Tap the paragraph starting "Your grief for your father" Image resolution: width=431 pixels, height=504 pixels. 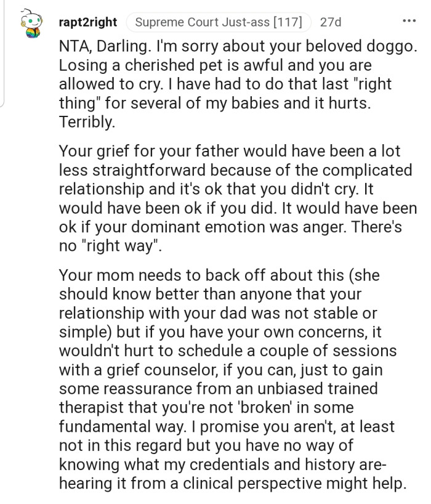pyautogui.click(x=238, y=198)
